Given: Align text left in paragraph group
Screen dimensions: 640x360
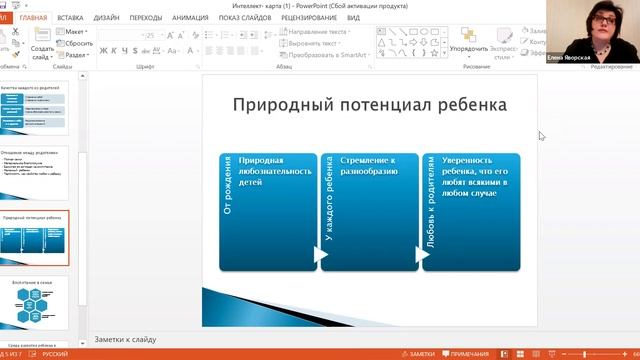Looking at the screenshot, I should (209, 51).
